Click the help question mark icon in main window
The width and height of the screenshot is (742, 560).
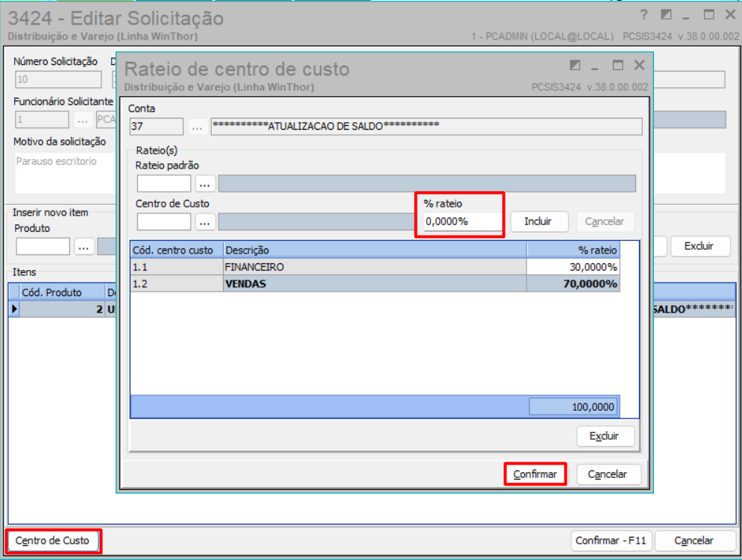pos(644,15)
